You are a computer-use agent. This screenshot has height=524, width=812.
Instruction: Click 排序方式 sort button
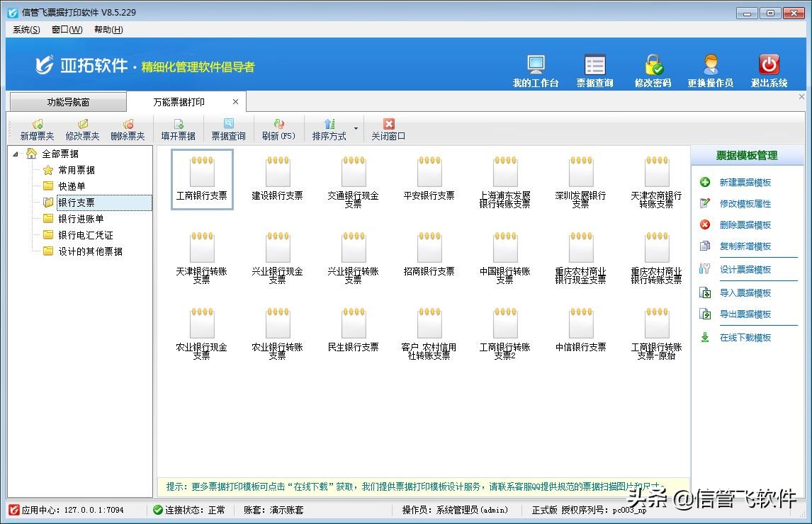pyautogui.click(x=329, y=130)
